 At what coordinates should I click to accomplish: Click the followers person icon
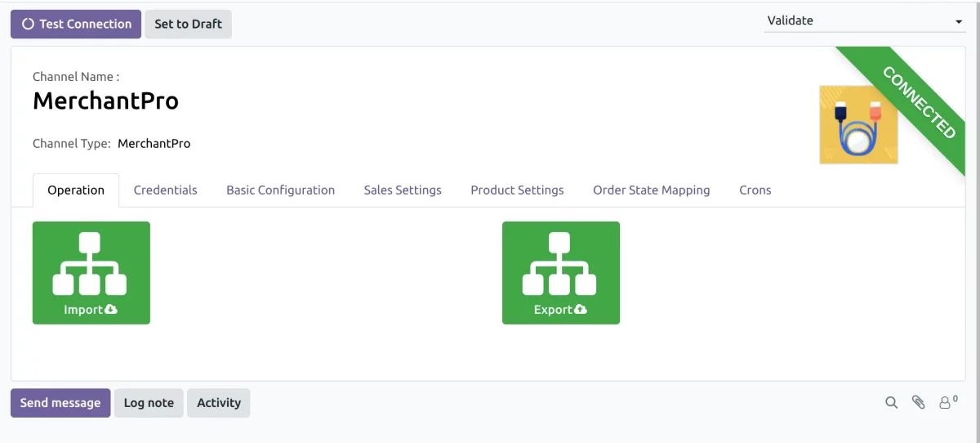click(946, 402)
